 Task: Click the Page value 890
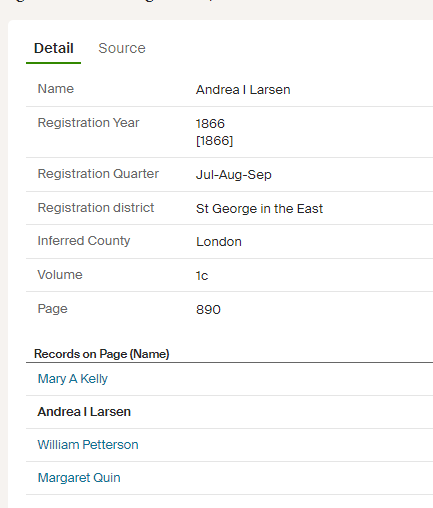click(208, 310)
